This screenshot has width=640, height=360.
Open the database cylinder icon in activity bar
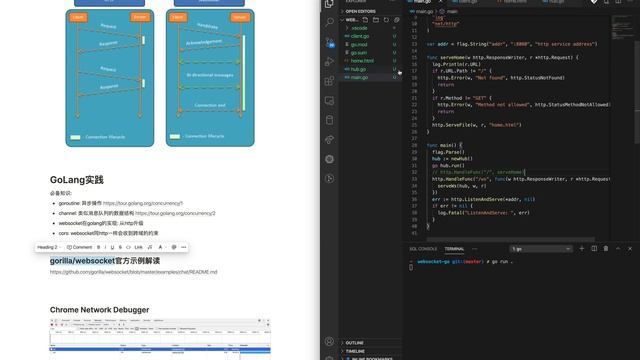(329, 120)
